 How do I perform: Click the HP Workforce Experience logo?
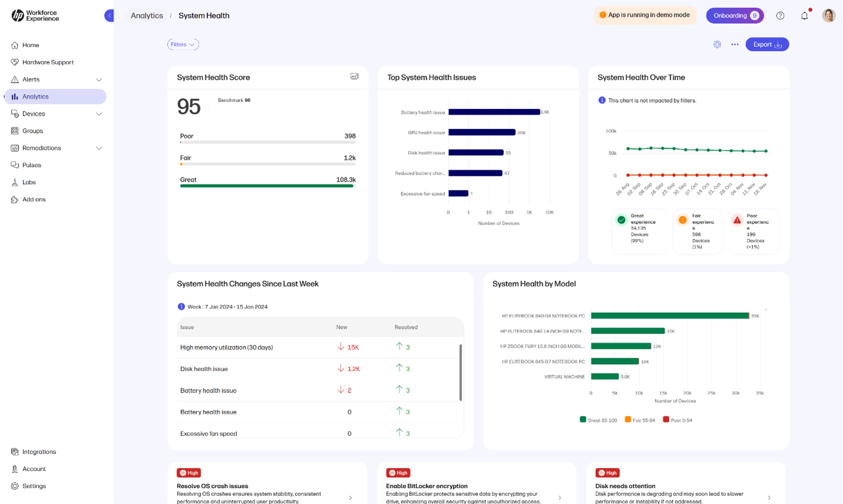click(35, 16)
